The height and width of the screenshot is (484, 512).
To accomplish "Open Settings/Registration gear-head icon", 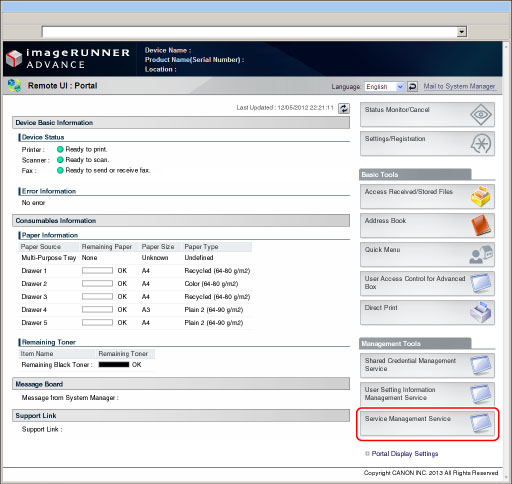I will point(481,144).
